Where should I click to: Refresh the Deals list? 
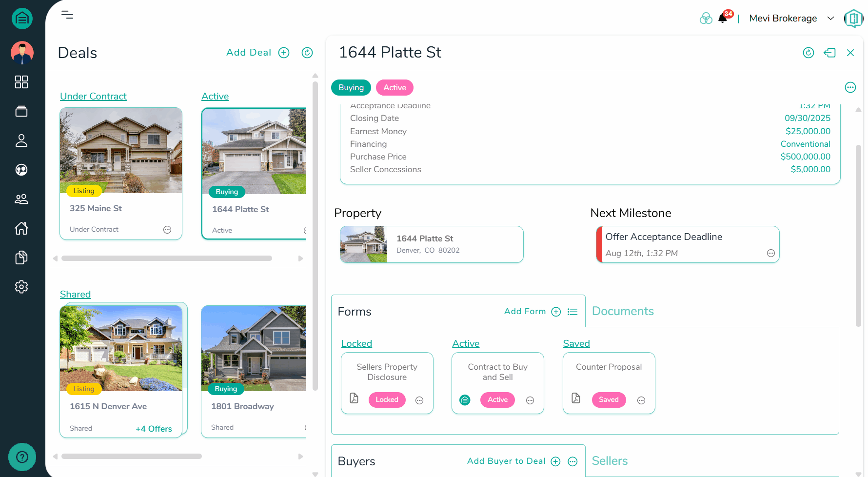click(307, 53)
